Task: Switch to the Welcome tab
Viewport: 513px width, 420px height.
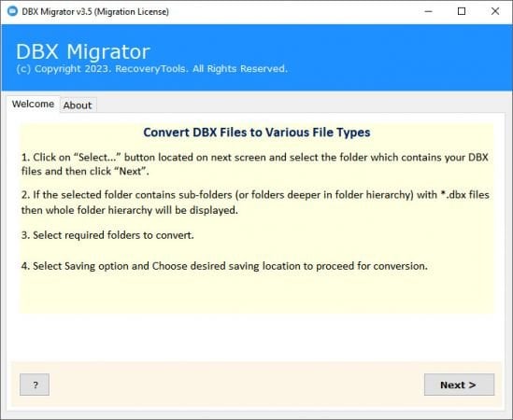Action: tap(33, 104)
